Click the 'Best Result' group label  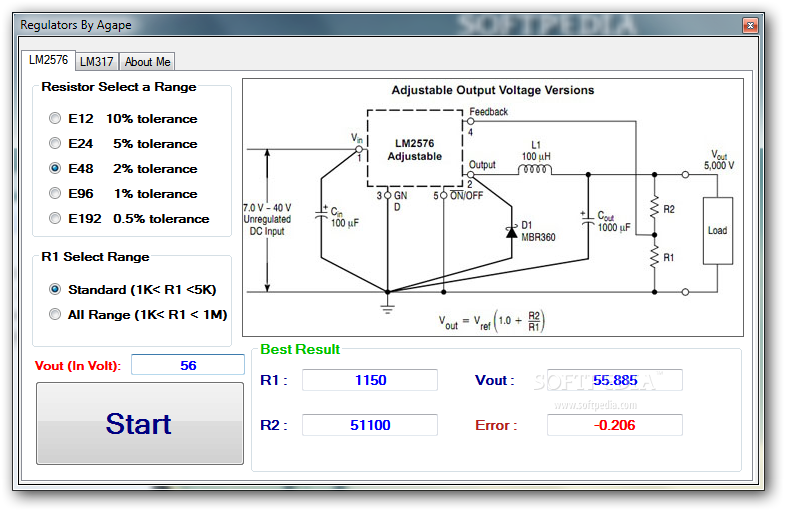(x=300, y=349)
